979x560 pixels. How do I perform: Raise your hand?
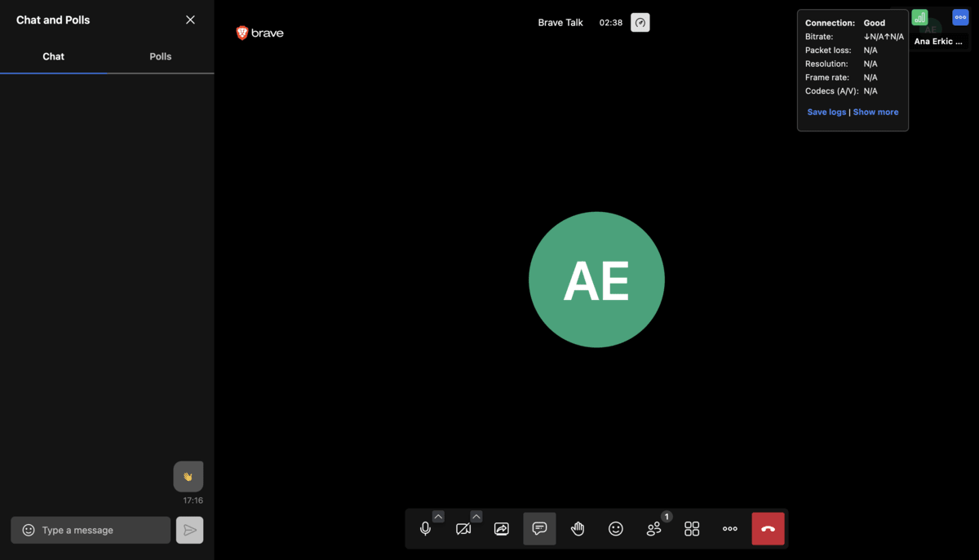pos(578,528)
